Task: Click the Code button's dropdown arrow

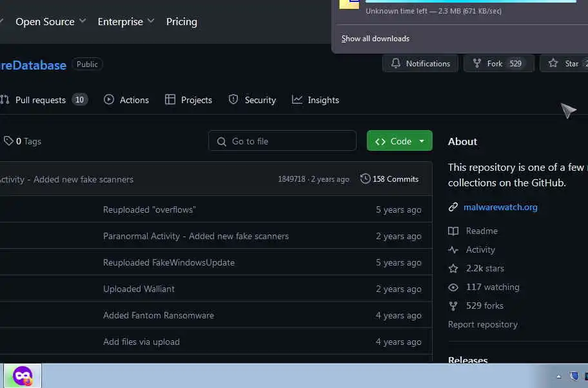Action: pyautogui.click(x=422, y=141)
